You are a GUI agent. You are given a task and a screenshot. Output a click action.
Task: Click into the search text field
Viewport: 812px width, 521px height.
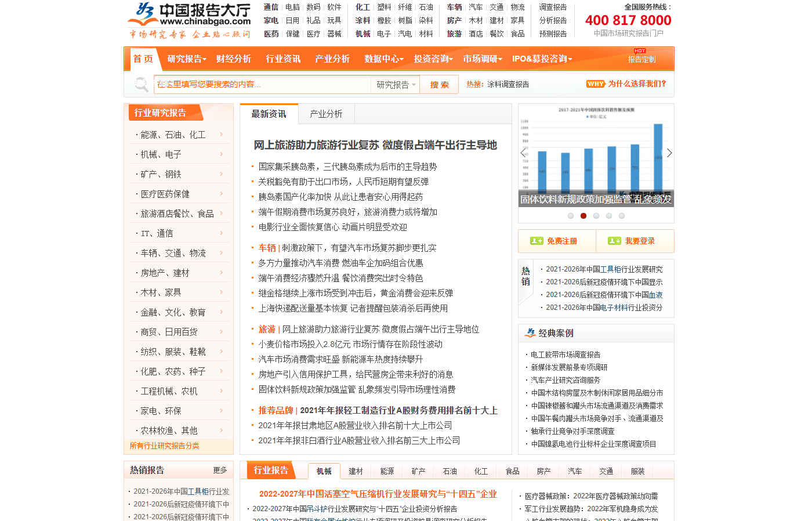click(x=262, y=85)
